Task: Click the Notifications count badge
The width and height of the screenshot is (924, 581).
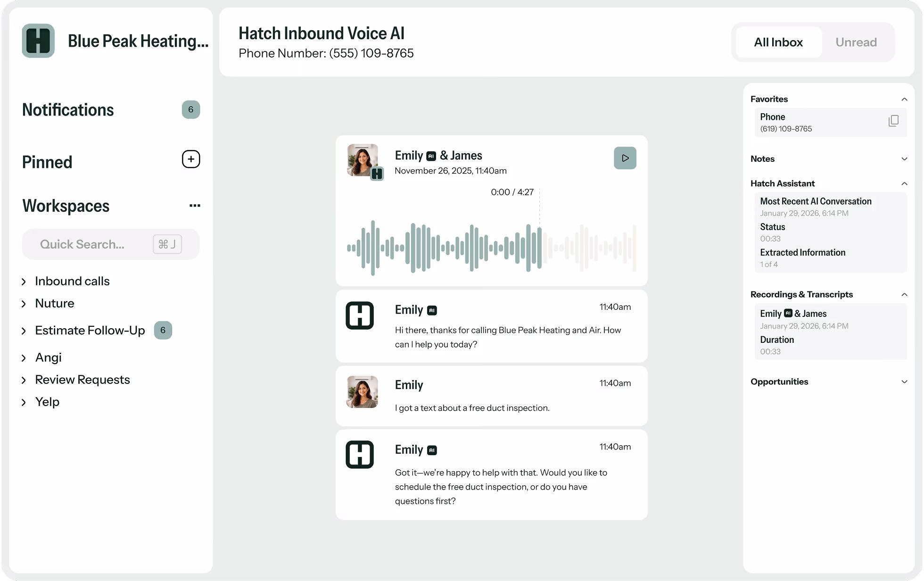Action: click(191, 109)
